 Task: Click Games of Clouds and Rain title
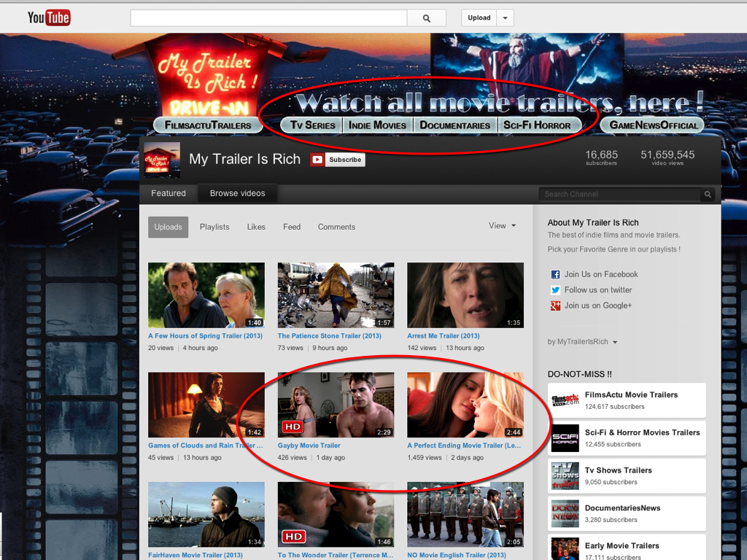[205, 446]
